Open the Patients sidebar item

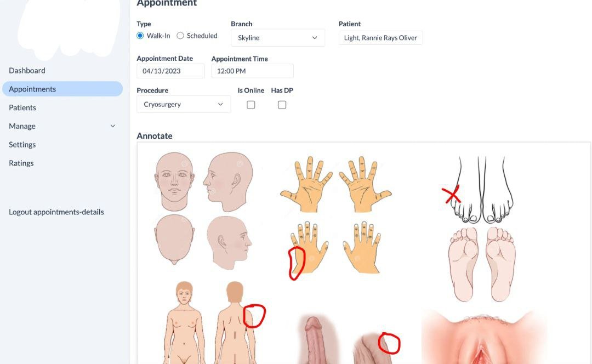pyautogui.click(x=22, y=107)
